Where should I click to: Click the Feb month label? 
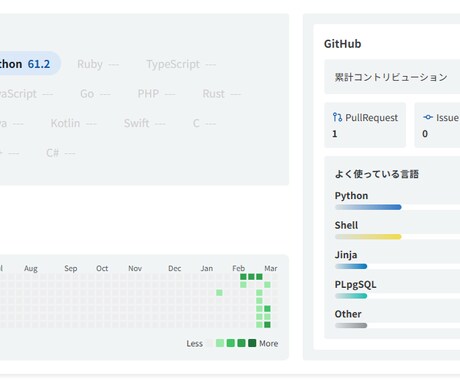[239, 269]
